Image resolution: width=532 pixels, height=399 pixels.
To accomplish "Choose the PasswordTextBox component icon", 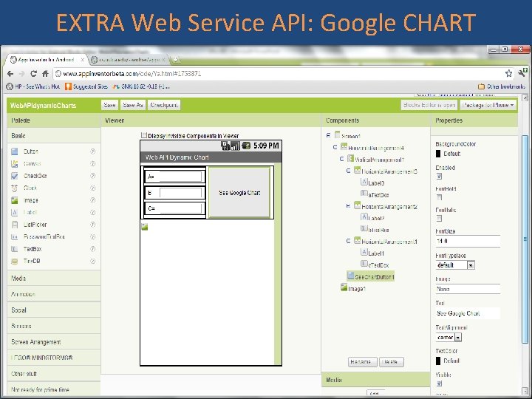I will pos(14,237).
